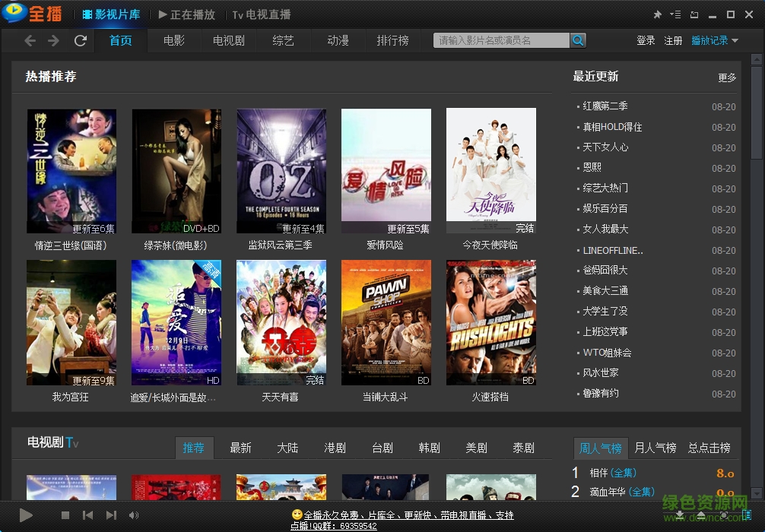Open 鲁豫有约 in recent updates
Viewport: 765px width, 532px height.
click(601, 393)
